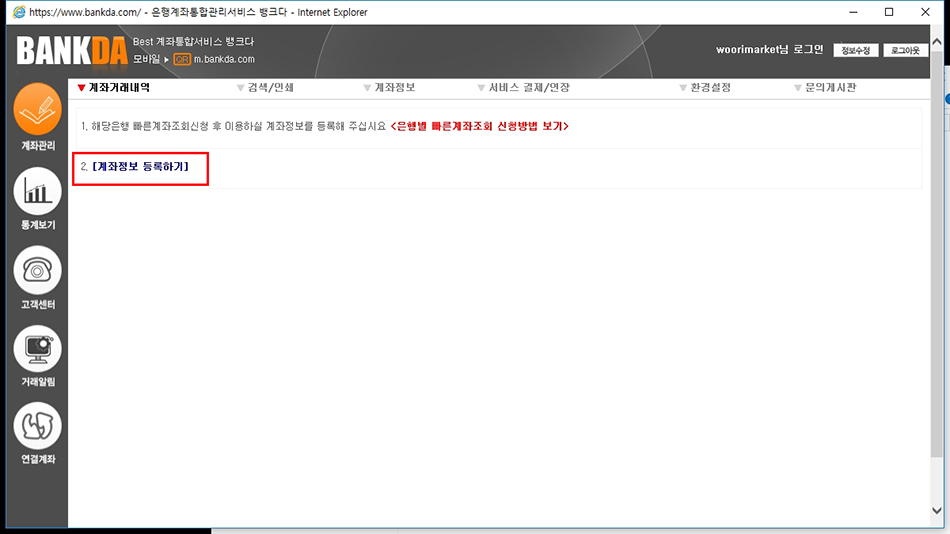Expand the 문의게시판 menu
This screenshot has height=534, width=950.
pos(825,88)
